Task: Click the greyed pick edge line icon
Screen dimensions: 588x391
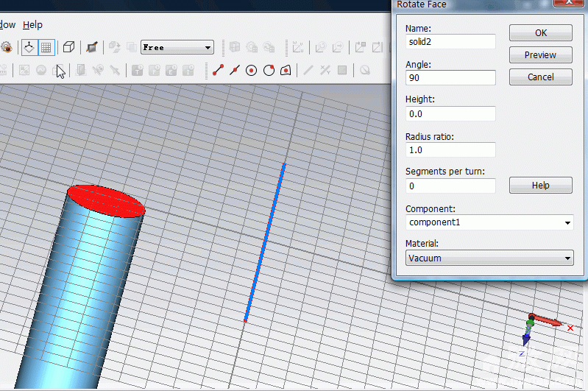Action: [308, 70]
